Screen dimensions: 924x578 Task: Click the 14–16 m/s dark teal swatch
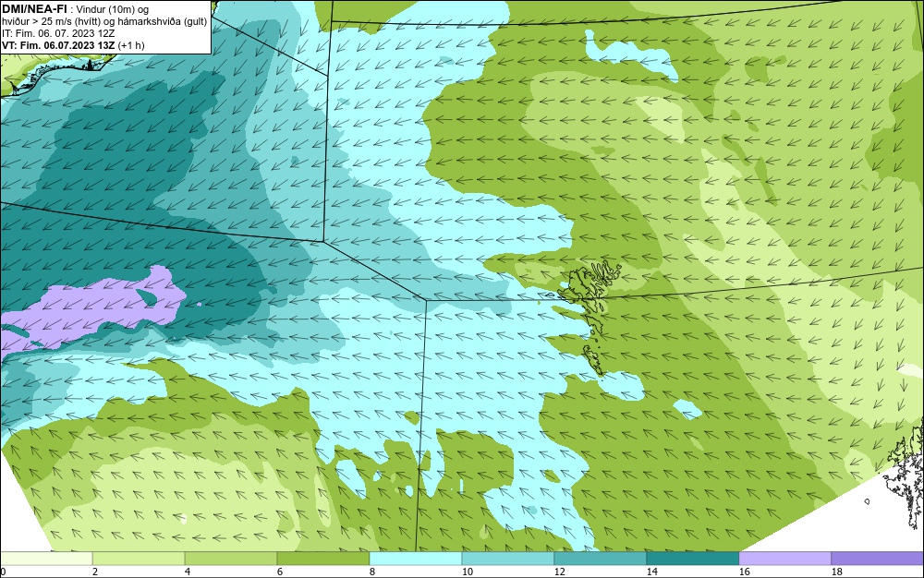point(692,559)
